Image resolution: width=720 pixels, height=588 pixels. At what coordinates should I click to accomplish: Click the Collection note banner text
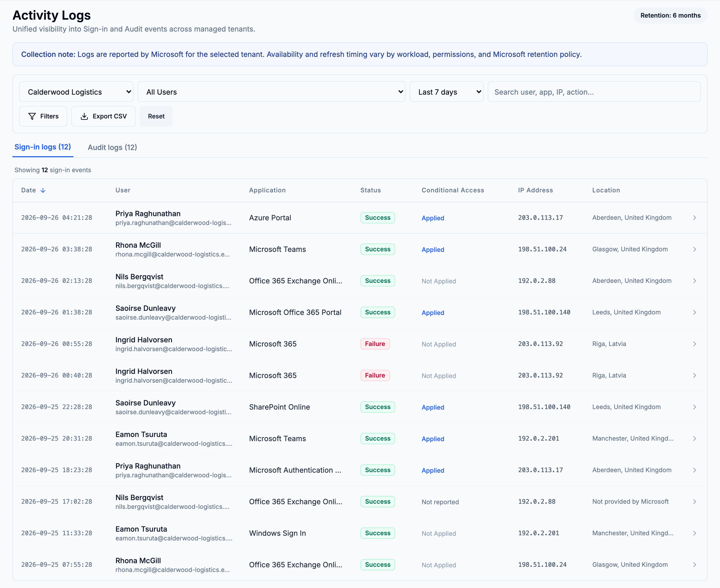coord(302,55)
